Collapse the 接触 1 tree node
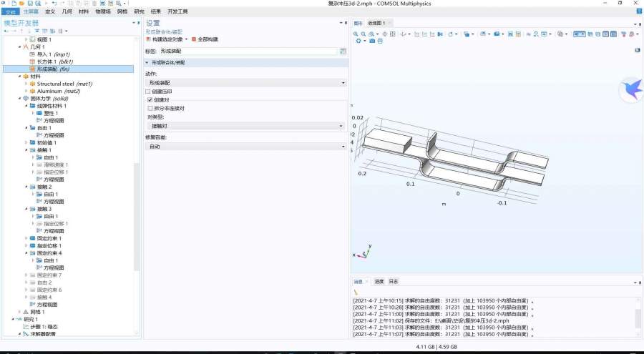This screenshot has height=354, width=644. 26,150
